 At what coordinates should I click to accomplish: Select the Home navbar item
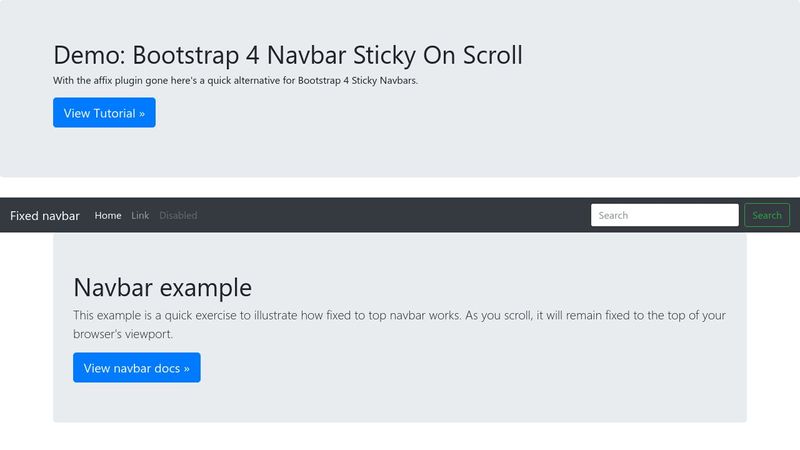108,215
